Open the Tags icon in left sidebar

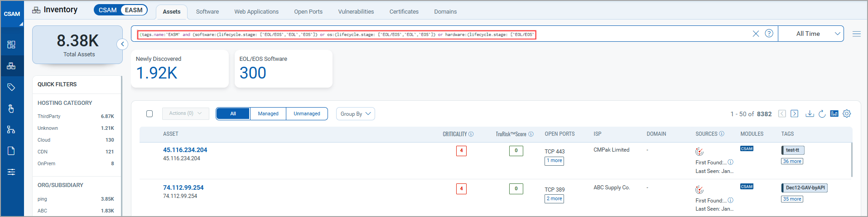[11, 87]
